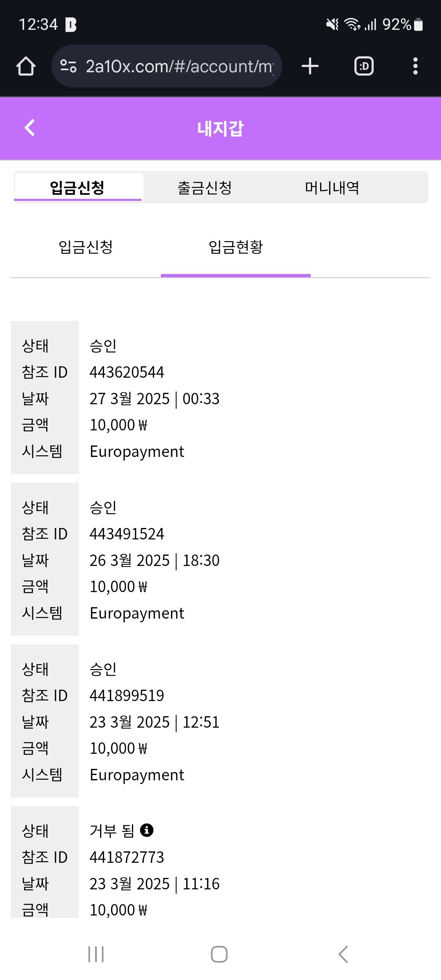This screenshot has width=441, height=980.
Task: Tap reference ID 441899519
Action: pos(127,695)
